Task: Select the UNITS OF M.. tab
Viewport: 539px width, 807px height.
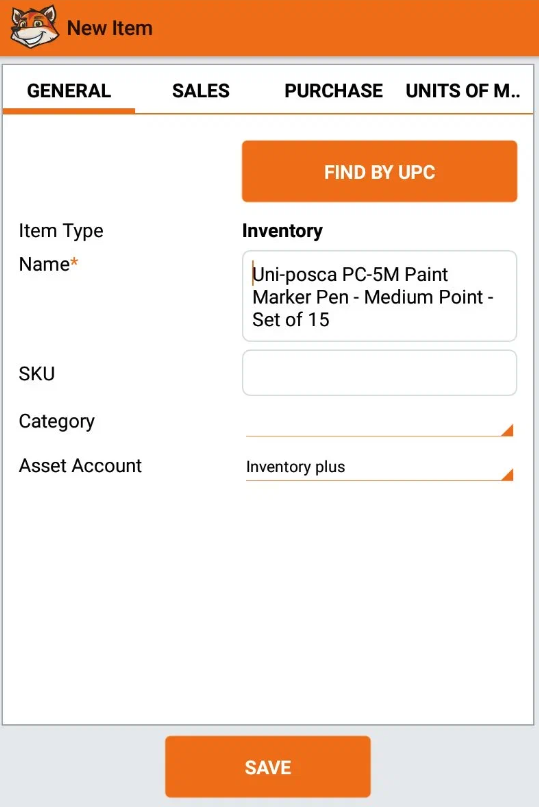Action: [463, 91]
